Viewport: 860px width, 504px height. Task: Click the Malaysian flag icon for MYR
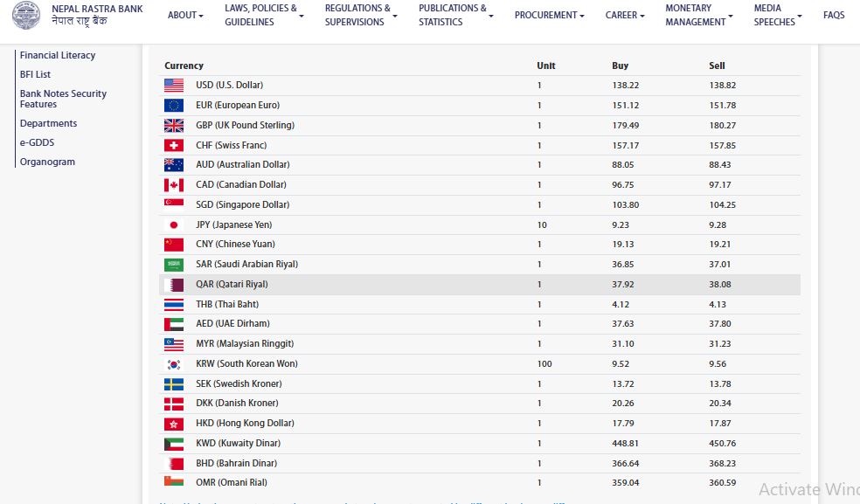[x=174, y=344]
